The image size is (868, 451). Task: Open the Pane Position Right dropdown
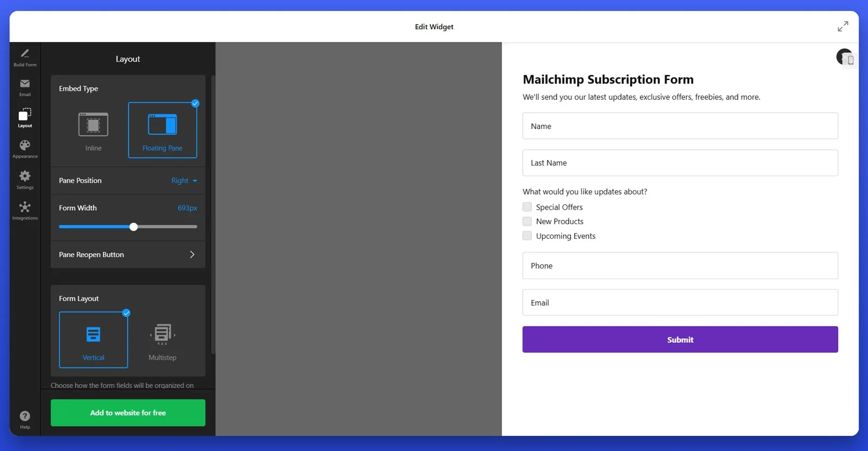[x=184, y=180]
